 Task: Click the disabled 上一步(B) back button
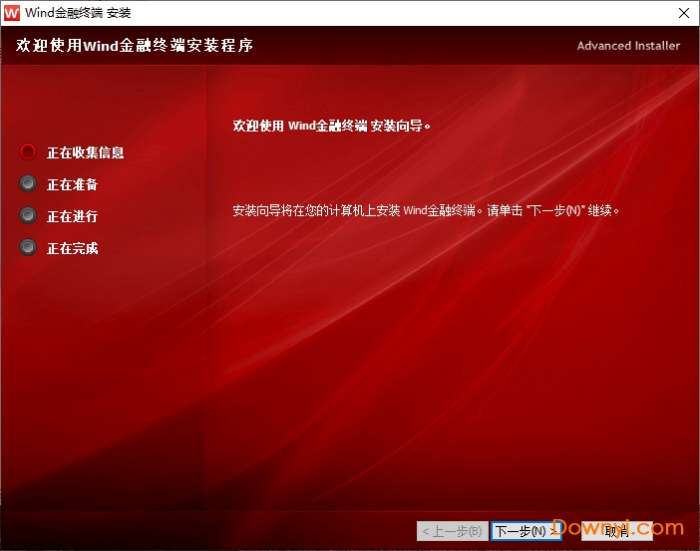coord(452,531)
